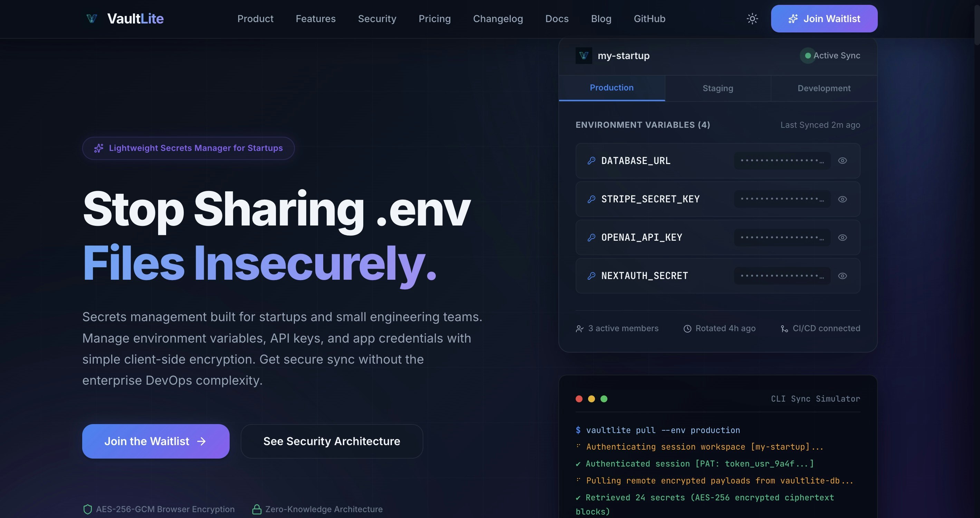Click the key icon beside NEXTAUTH_SECRET

(x=591, y=276)
